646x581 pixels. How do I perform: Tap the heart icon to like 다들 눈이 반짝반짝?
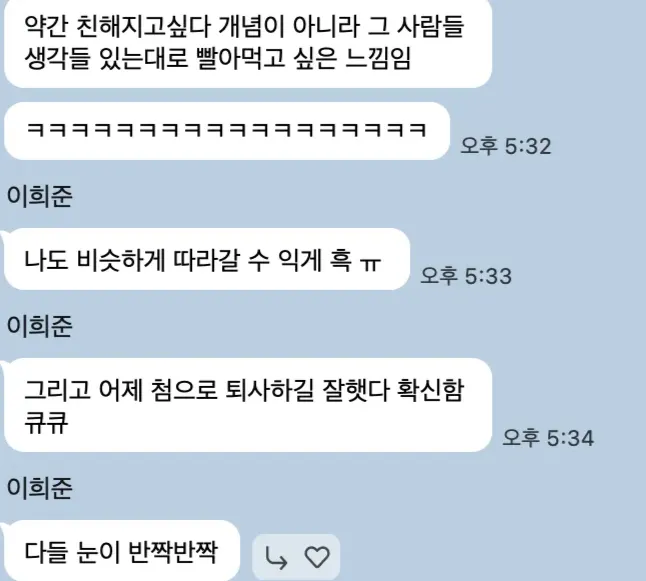(x=317, y=557)
